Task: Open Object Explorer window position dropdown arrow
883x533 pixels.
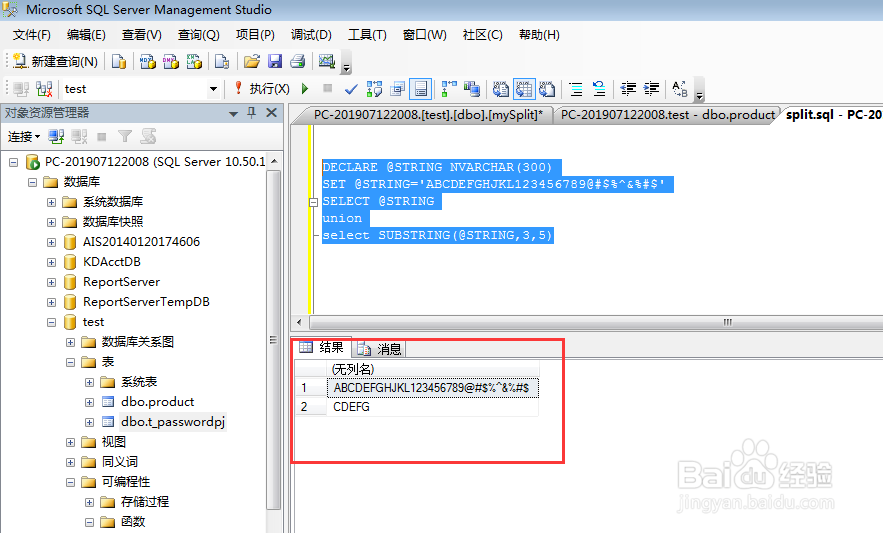Action: pyautogui.click(x=234, y=114)
